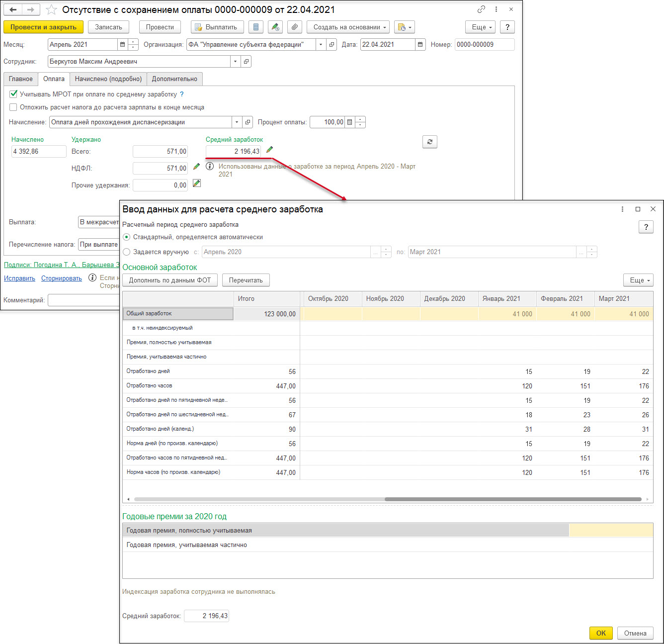Attach files with the paperclip icon
Screen dimensions: 664x644
[295, 27]
